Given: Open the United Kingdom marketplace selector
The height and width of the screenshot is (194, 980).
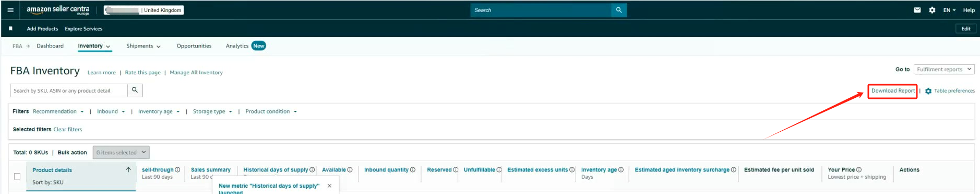Looking at the screenshot, I should (144, 10).
